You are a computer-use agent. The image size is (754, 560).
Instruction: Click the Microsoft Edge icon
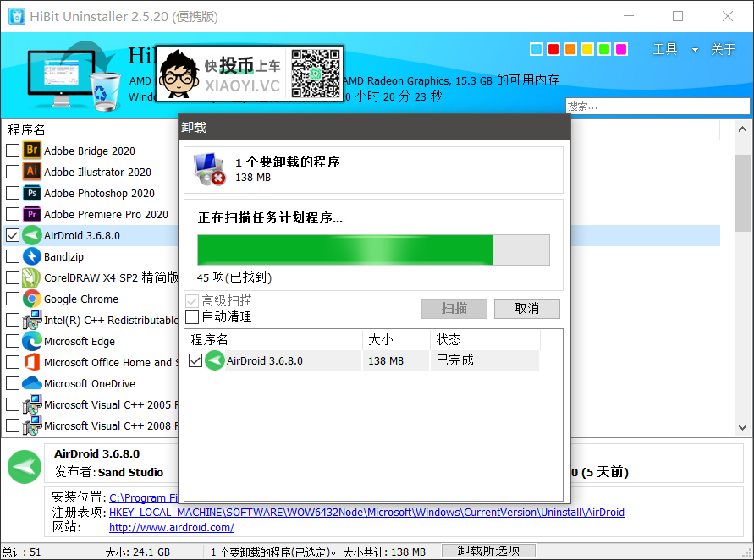click(32, 341)
